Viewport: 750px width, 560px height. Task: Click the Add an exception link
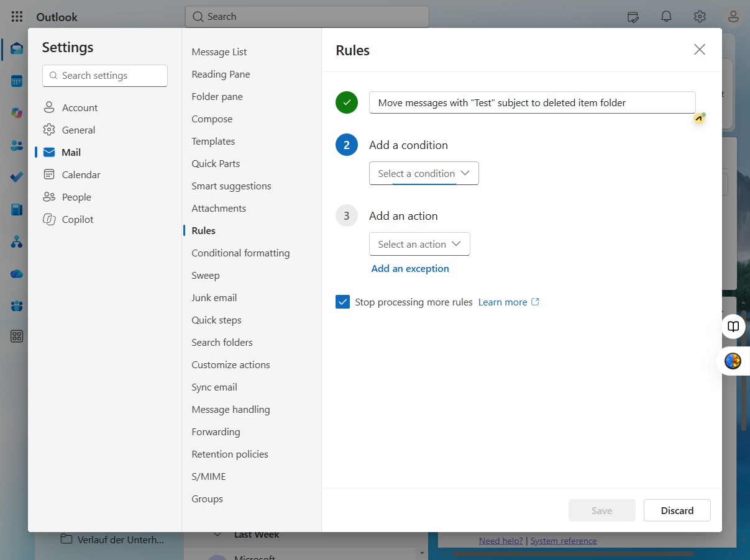tap(410, 268)
